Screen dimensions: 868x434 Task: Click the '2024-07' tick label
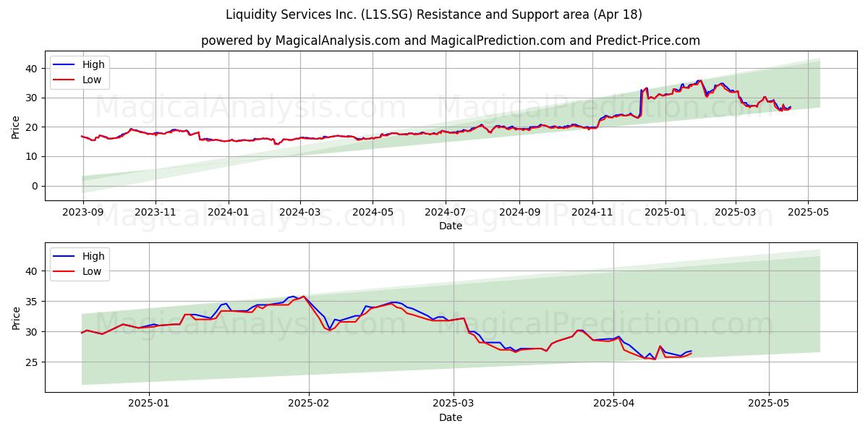point(446,213)
